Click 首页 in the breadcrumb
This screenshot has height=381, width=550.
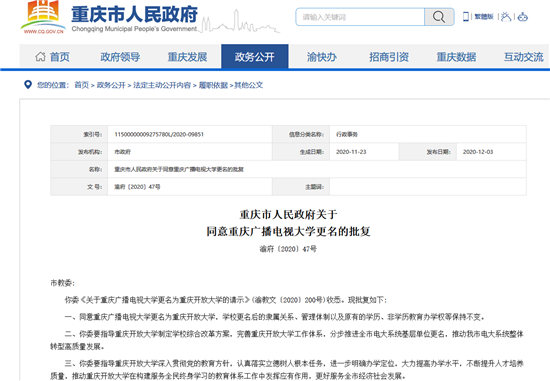[x=82, y=85]
